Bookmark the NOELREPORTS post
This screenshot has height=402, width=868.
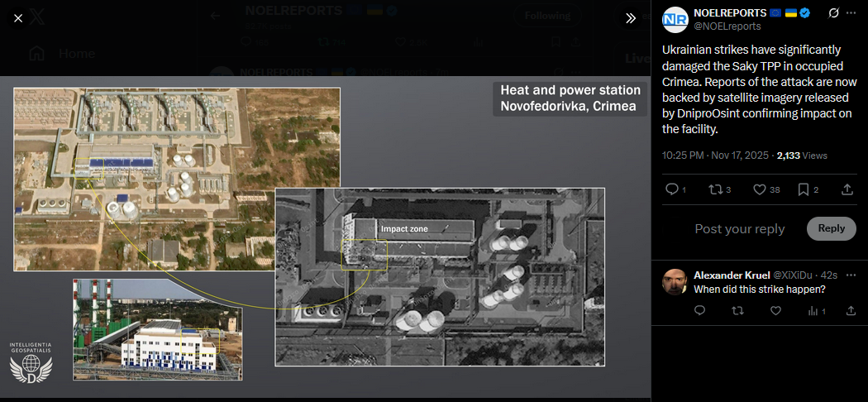[804, 189]
